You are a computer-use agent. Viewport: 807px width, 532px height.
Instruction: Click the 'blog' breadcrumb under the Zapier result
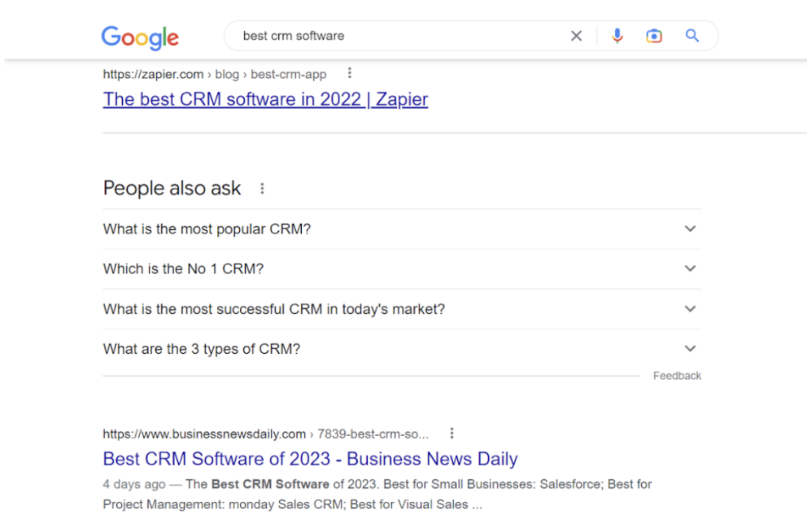227,74
